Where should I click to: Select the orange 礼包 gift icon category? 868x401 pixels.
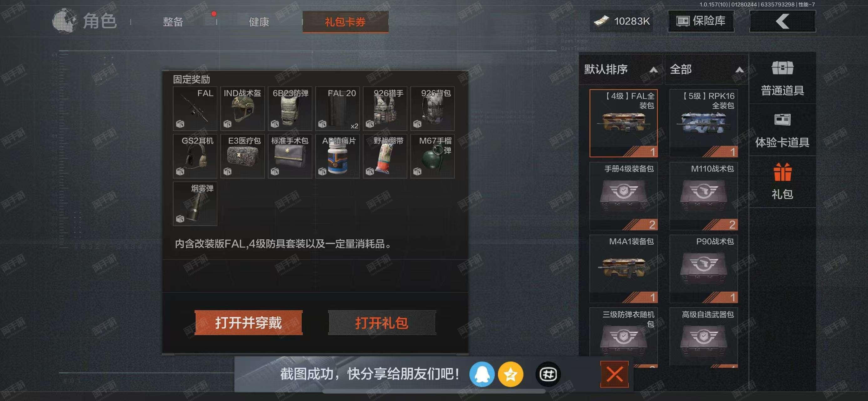[x=782, y=181]
